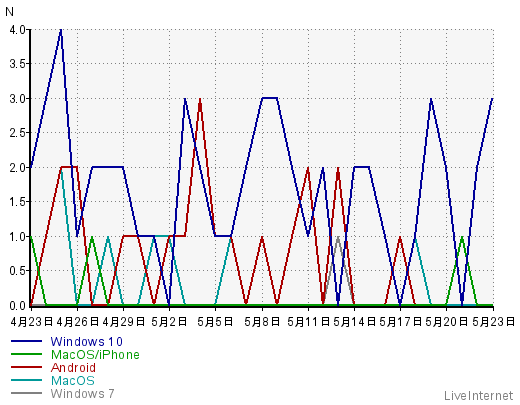This screenshot has width=520, height=405.
Task: Click the red Android legend line
Action: click(x=26, y=367)
